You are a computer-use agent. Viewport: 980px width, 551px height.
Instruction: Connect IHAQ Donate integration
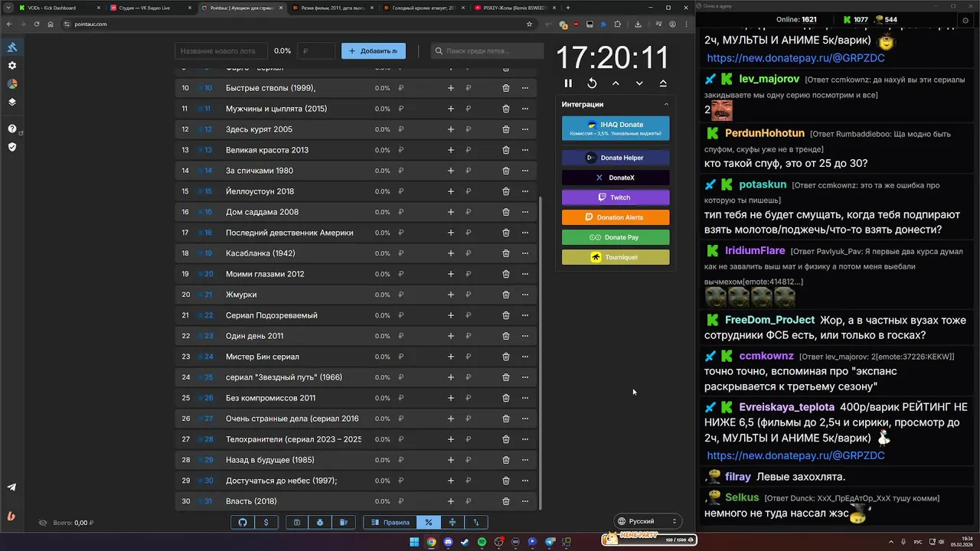pyautogui.click(x=616, y=128)
